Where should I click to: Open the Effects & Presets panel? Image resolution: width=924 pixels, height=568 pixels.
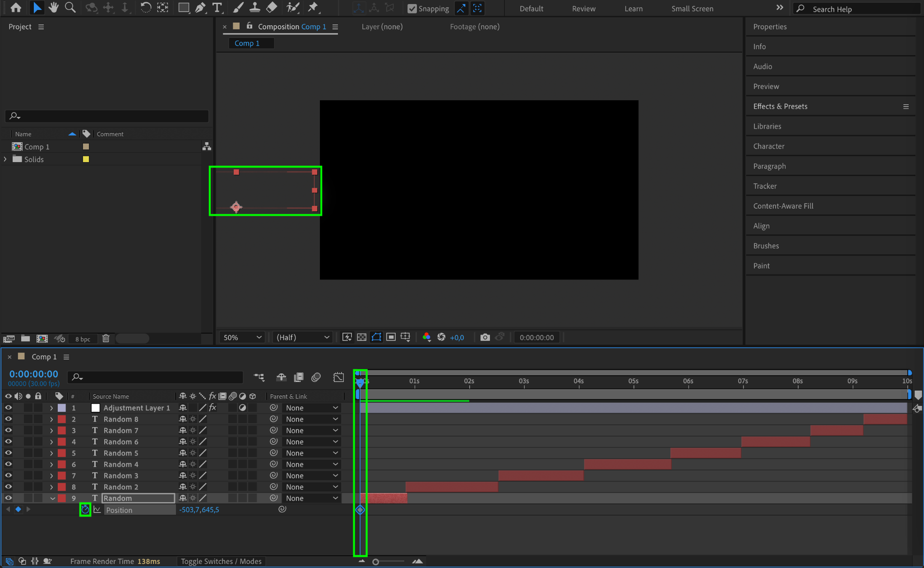[x=780, y=107]
